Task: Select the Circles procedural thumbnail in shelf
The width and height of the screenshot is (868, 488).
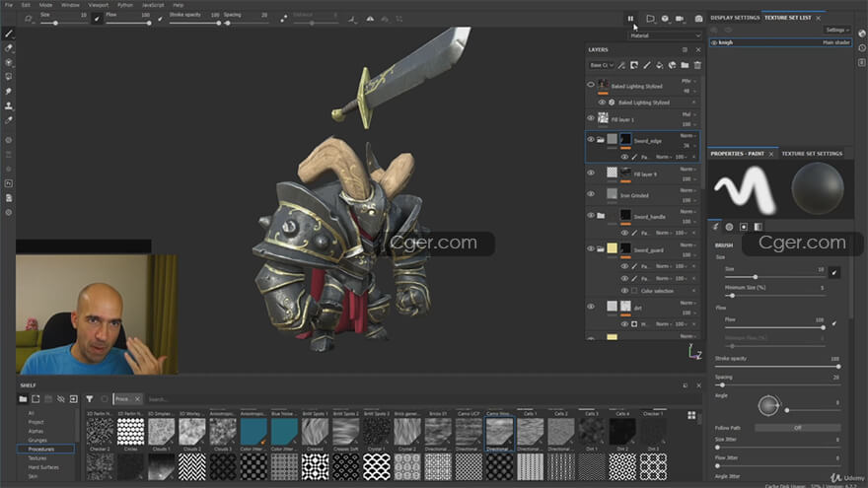Action: coord(130,432)
